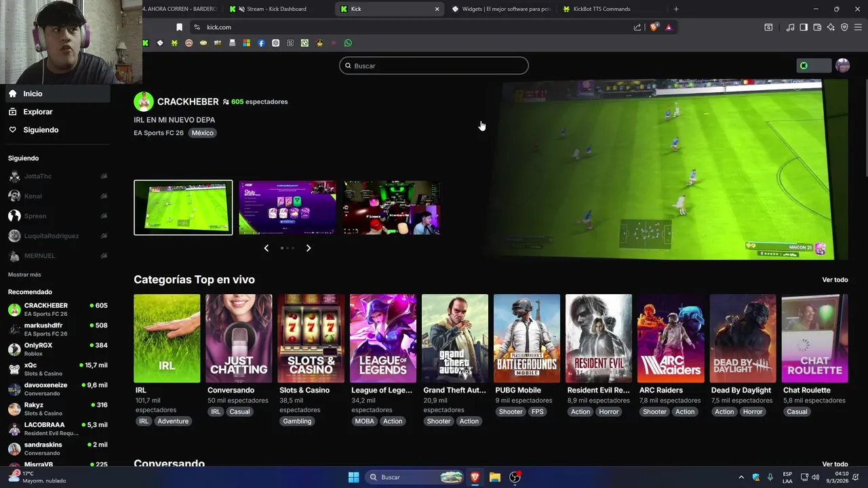This screenshot has height=488, width=868.
Task: Open the browser hamburger menu icon
Action: coord(859,27)
